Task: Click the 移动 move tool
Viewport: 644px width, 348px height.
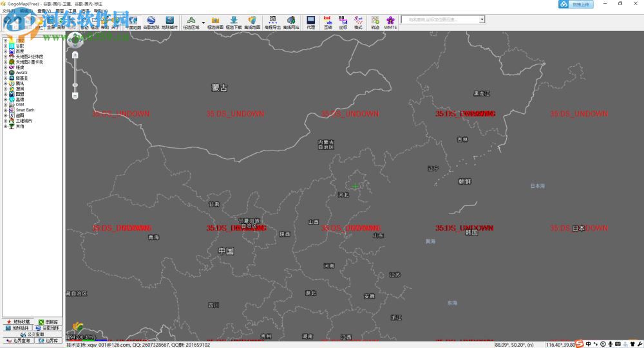Action: [84, 23]
